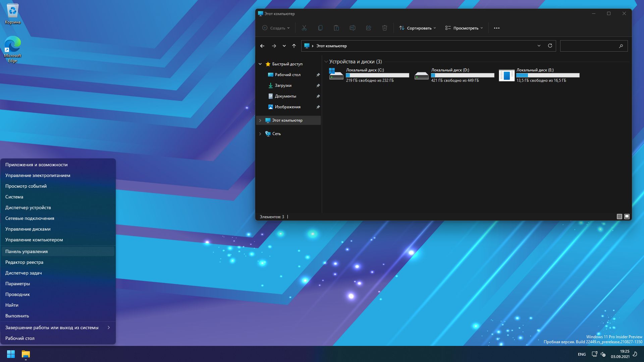644x362 pixels.
Task: Open Панель управления from the context menu
Action: coord(26,251)
